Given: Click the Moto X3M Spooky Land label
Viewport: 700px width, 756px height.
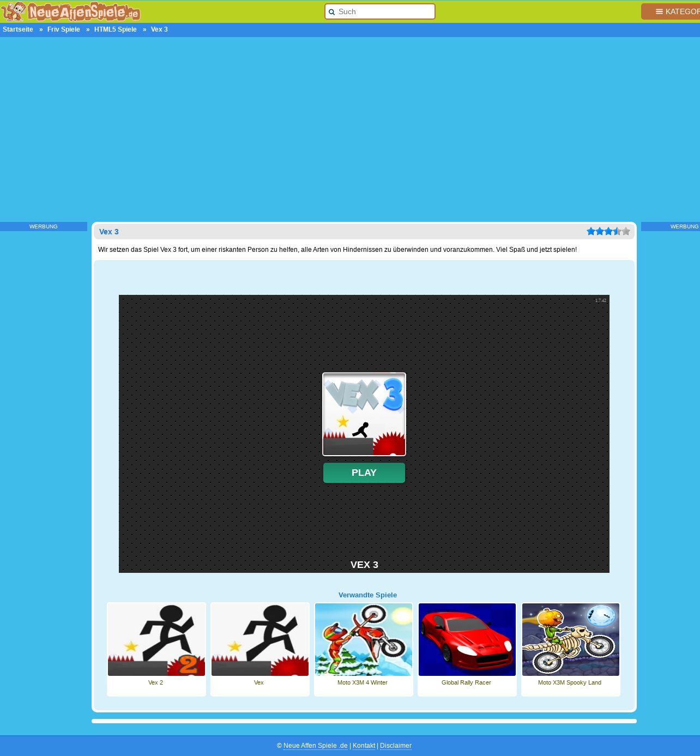Looking at the screenshot, I should (x=570, y=682).
